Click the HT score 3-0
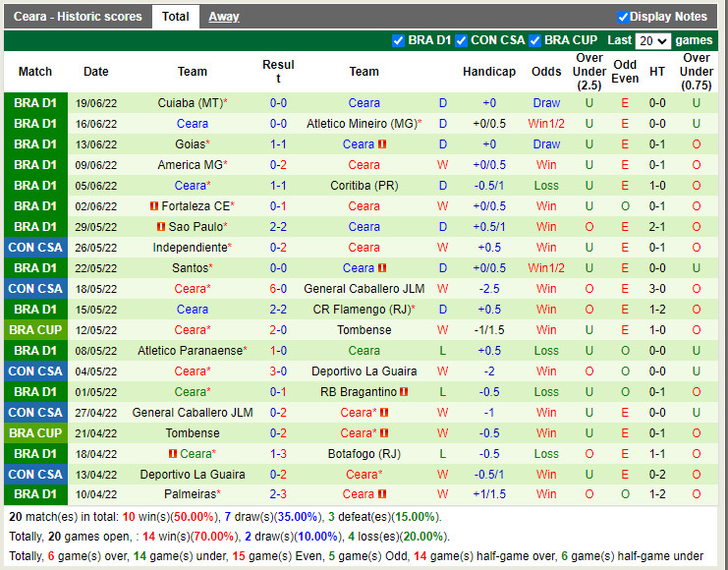728x570 pixels. pos(657,289)
